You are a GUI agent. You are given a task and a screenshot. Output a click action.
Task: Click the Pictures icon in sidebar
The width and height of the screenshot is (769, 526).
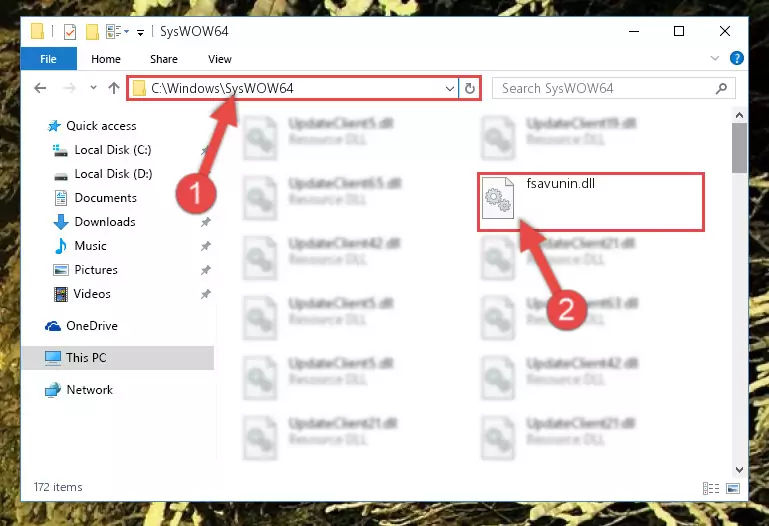coord(61,270)
